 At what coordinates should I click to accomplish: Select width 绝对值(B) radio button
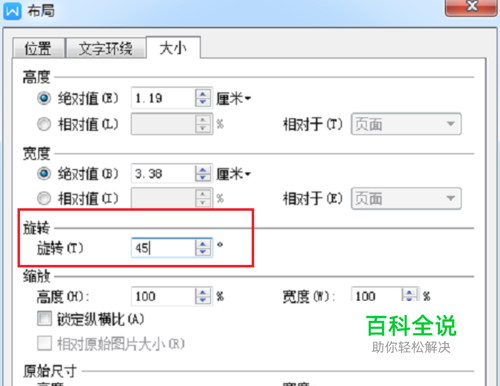point(44,174)
